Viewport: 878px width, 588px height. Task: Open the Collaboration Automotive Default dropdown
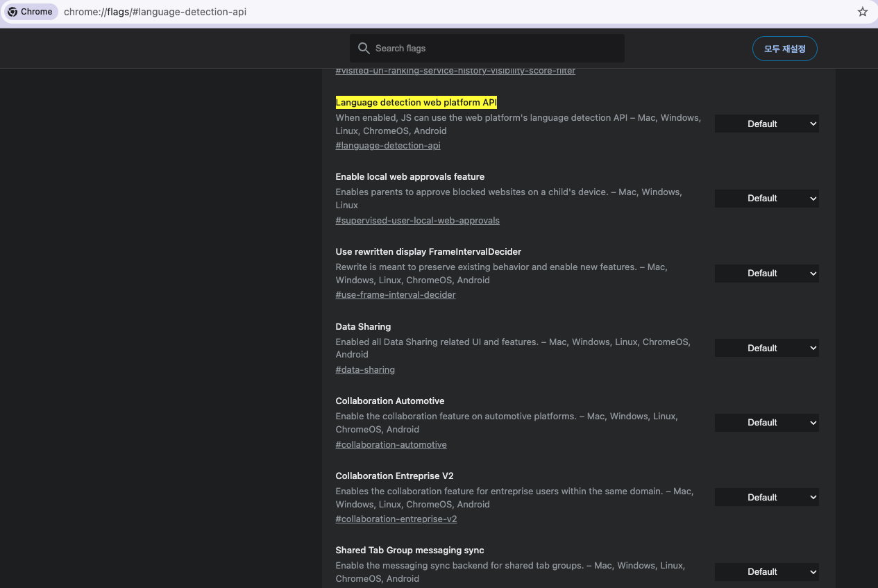point(767,423)
